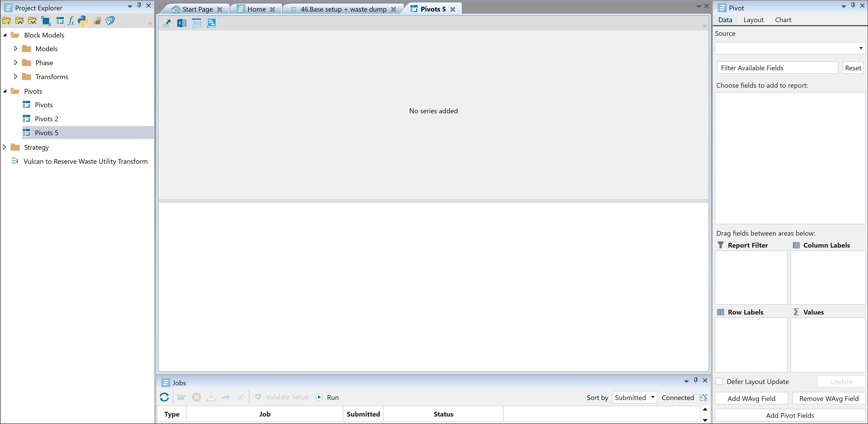
Task: Open the Jobs panel options arrow
Action: [686, 381]
